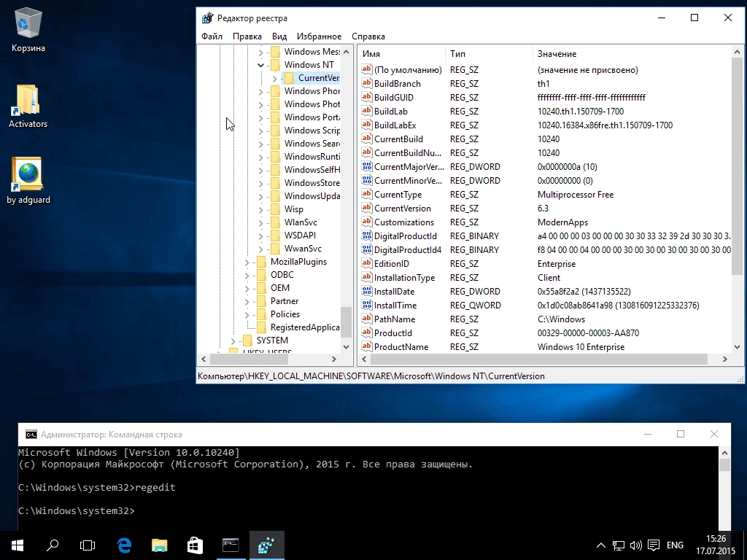The height and width of the screenshot is (560, 747).
Task: Open Action Center notifications icon
Action: point(654,545)
